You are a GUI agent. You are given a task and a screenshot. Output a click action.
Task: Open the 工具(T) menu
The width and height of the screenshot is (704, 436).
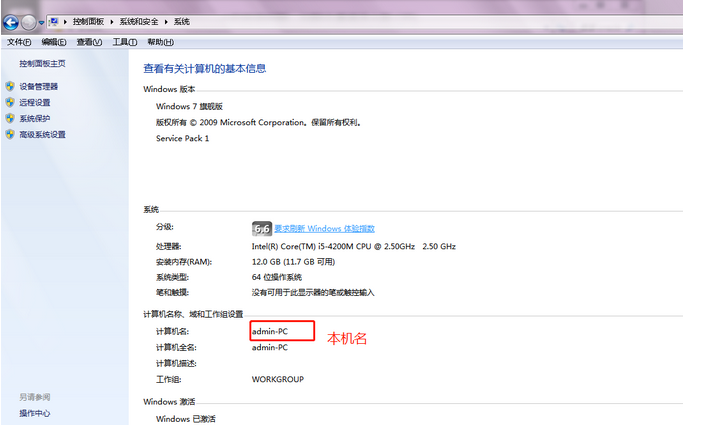point(124,42)
